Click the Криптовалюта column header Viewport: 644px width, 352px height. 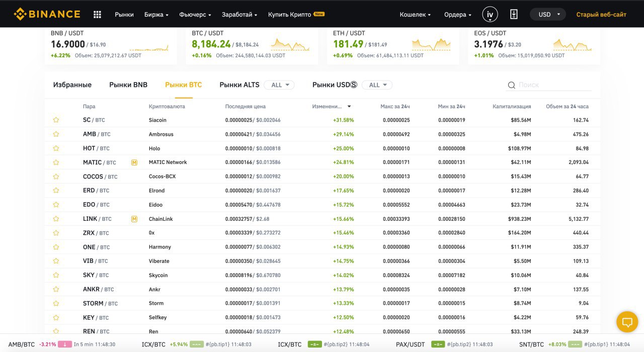(167, 107)
